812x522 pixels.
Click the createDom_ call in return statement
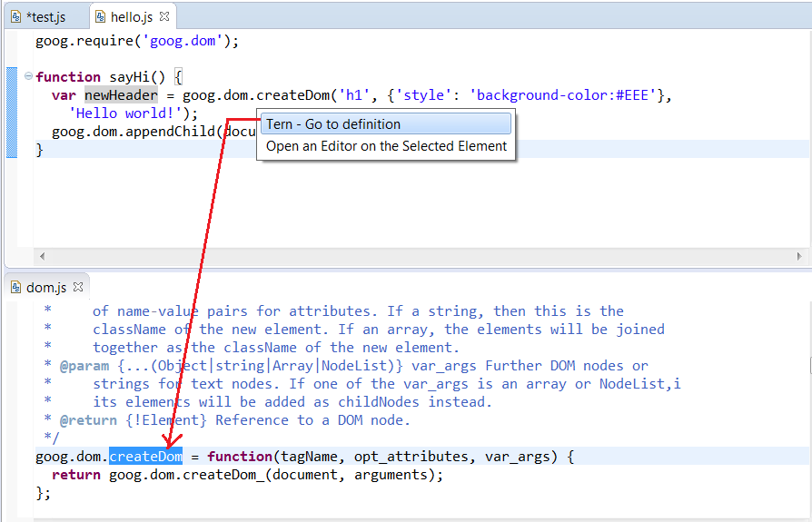tap(223, 475)
